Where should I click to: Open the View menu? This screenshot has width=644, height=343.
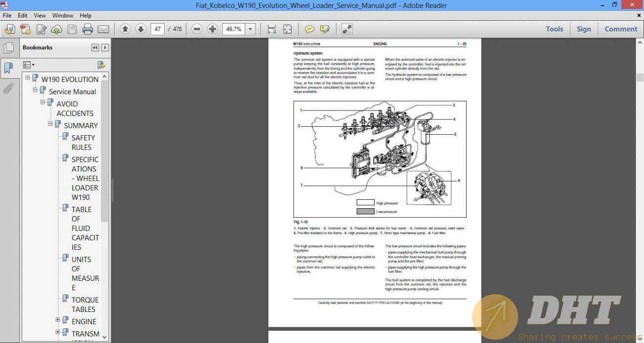pos(40,15)
